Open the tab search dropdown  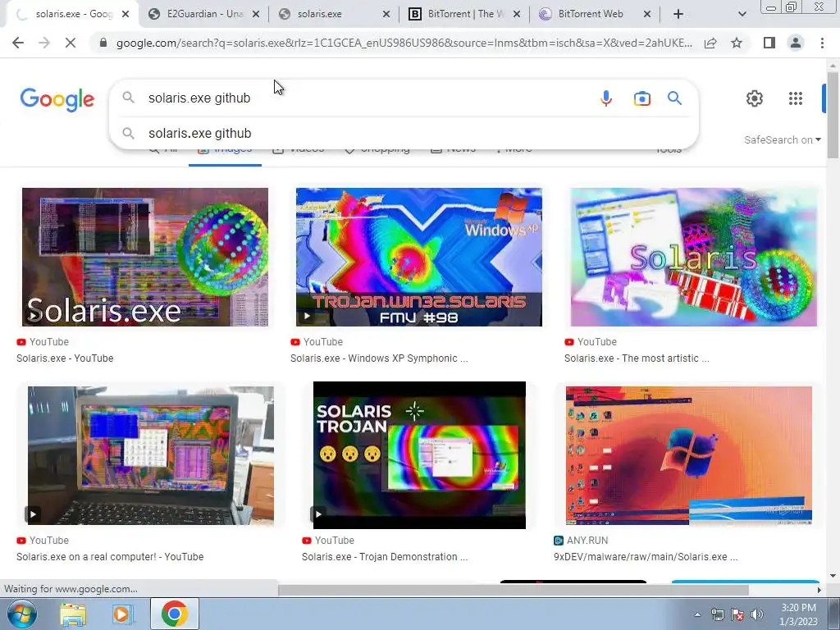(742, 14)
